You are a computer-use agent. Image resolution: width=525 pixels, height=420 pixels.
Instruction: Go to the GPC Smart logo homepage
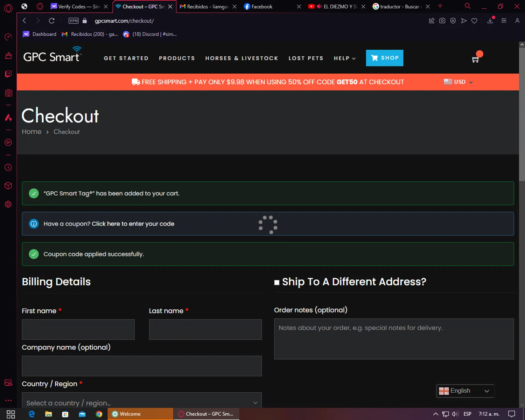(52, 55)
